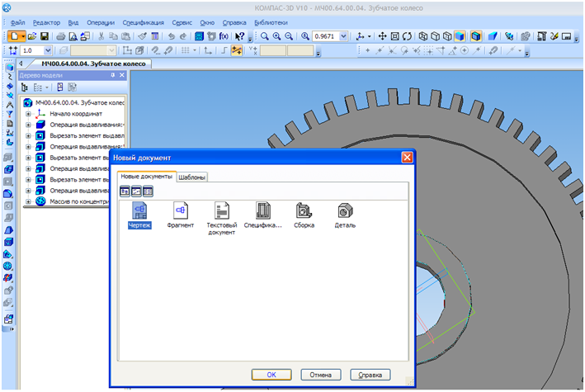
Task: Click the Pan move-arrows icon
Action: pos(382,36)
